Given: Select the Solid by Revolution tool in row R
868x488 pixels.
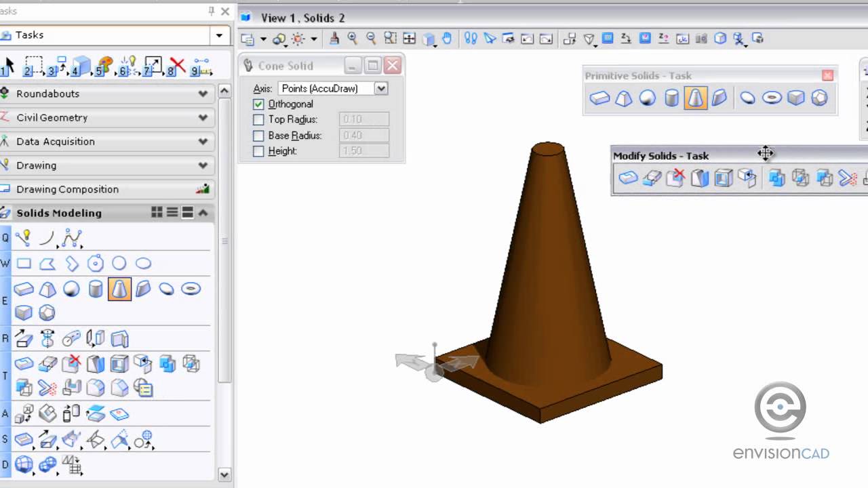Looking at the screenshot, I should click(x=47, y=338).
